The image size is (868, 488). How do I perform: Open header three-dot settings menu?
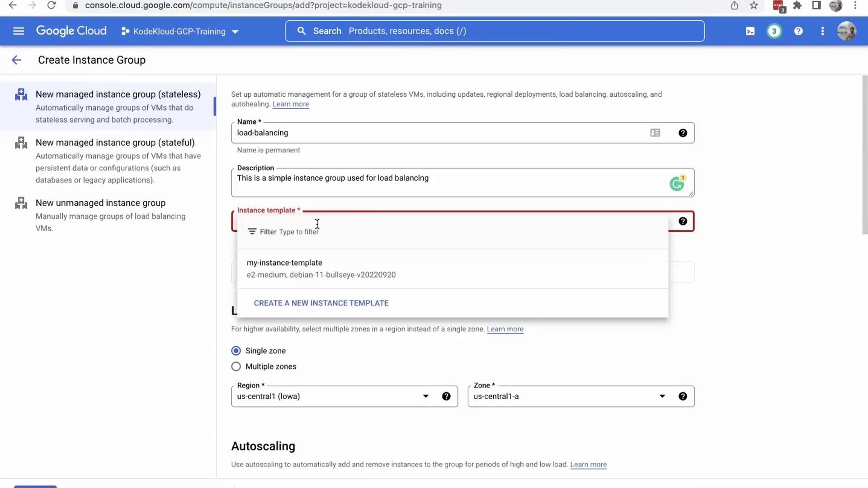click(822, 31)
